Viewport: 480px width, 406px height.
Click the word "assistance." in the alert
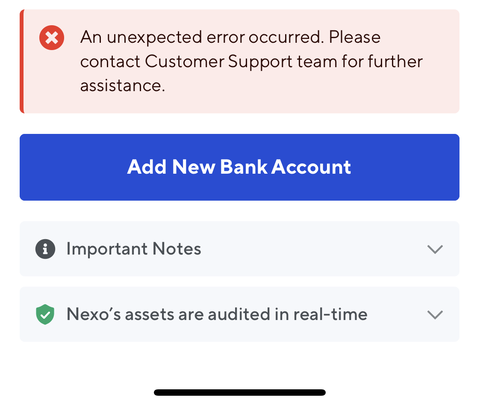[122, 86]
